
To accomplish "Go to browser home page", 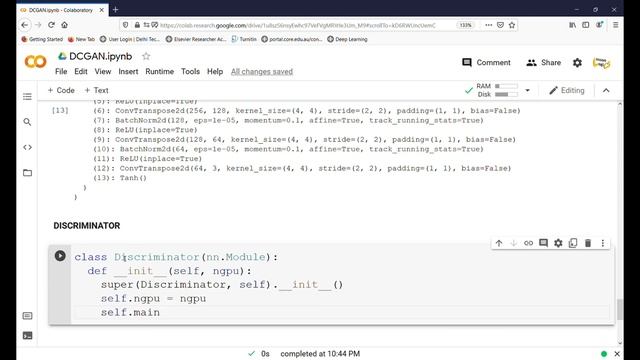I will [64, 25].
